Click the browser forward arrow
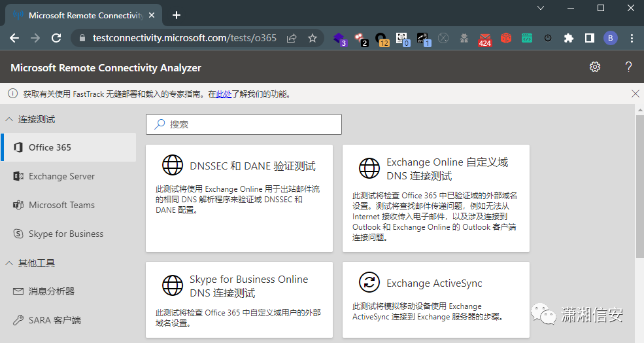Image resolution: width=644 pixels, height=343 pixels. pyautogui.click(x=35, y=38)
